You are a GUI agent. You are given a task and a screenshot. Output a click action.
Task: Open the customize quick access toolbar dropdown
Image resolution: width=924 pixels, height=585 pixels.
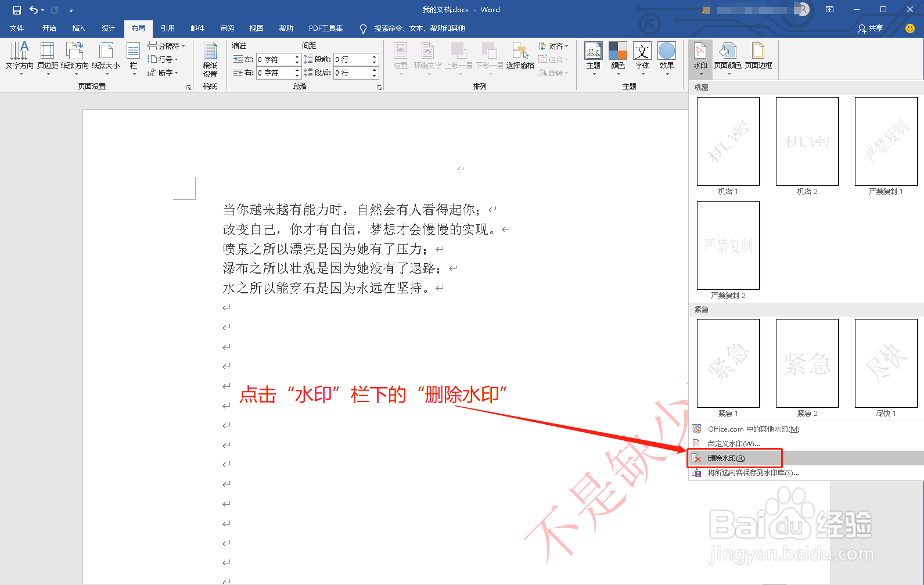[71, 10]
